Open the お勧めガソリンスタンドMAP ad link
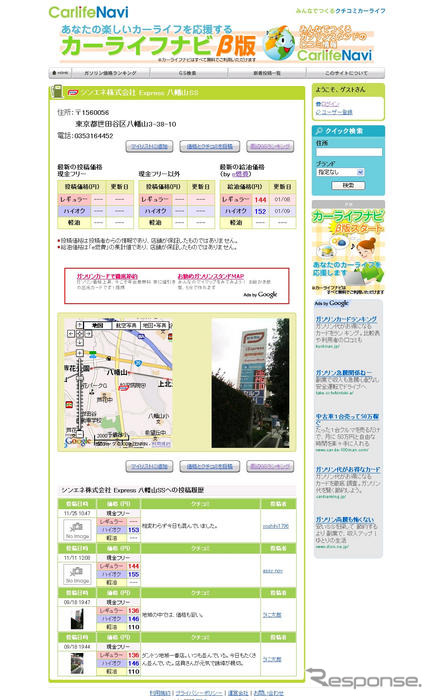This screenshot has height=700, width=433. pyautogui.click(x=211, y=276)
